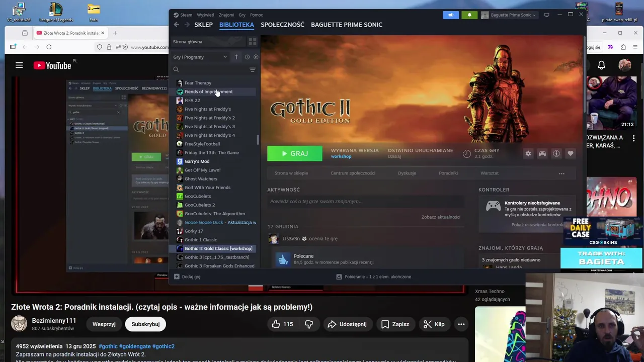
Task: Open the green Steam notifications bell
Action: click(469, 15)
